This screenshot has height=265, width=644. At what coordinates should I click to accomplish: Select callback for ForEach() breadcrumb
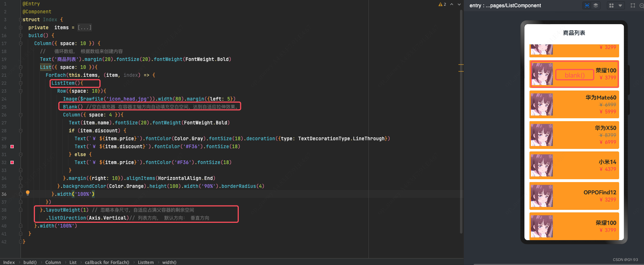click(107, 262)
